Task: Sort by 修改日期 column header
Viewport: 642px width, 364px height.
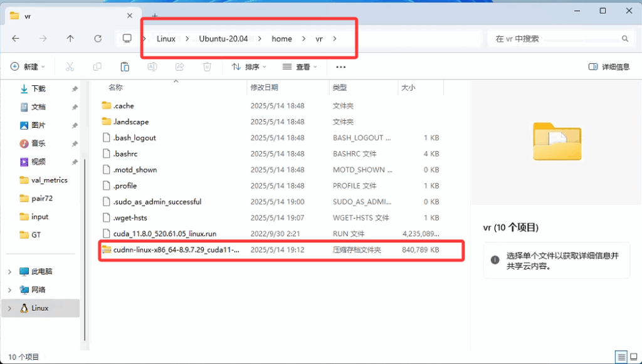Action: (x=264, y=88)
